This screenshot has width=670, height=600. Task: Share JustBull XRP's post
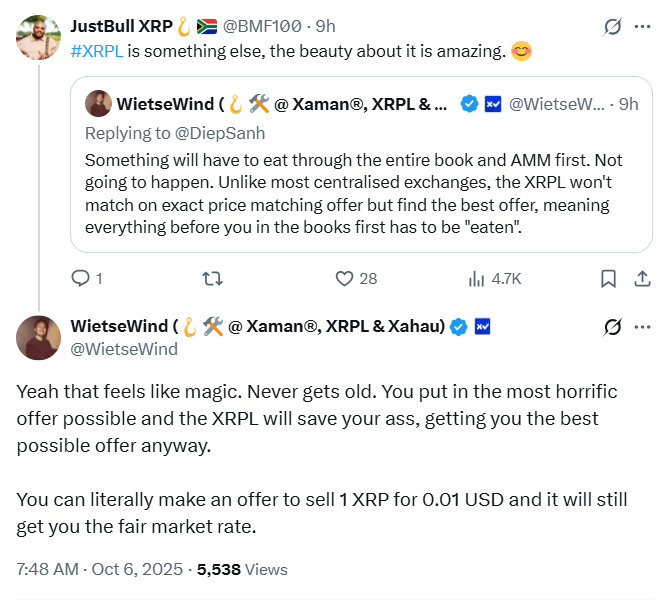pyautogui.click(x=639, y=279)
